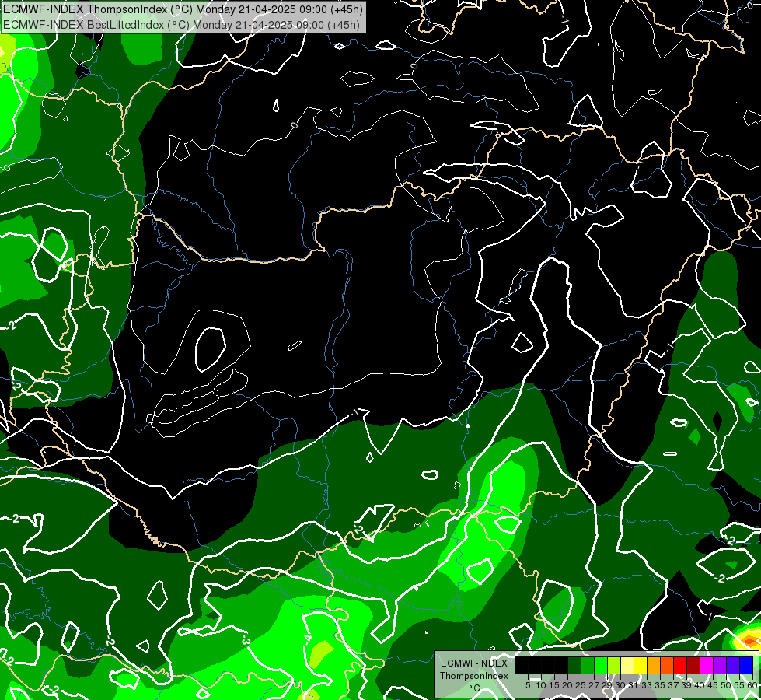The image size is (761, 700).
Task: Click the legend tick value 27
Action: [x=594, y=685]
